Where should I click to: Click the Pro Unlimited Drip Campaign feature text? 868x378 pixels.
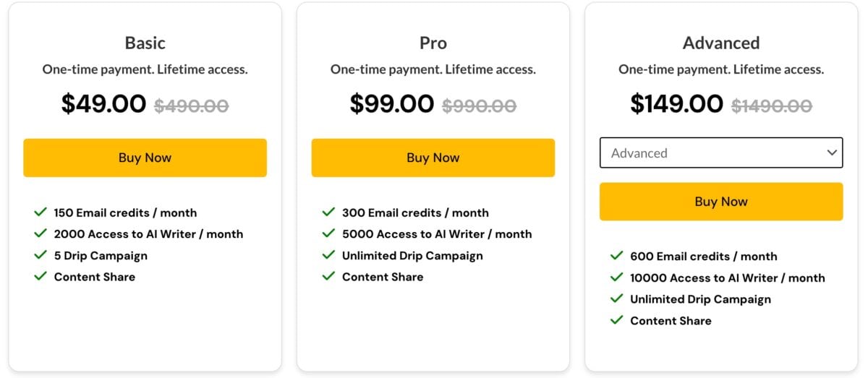pos(412,255)
